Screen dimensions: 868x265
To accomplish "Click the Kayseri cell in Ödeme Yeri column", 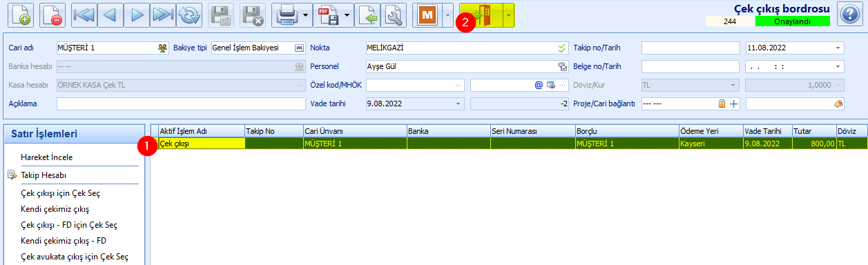I will (x=711, y=144).
